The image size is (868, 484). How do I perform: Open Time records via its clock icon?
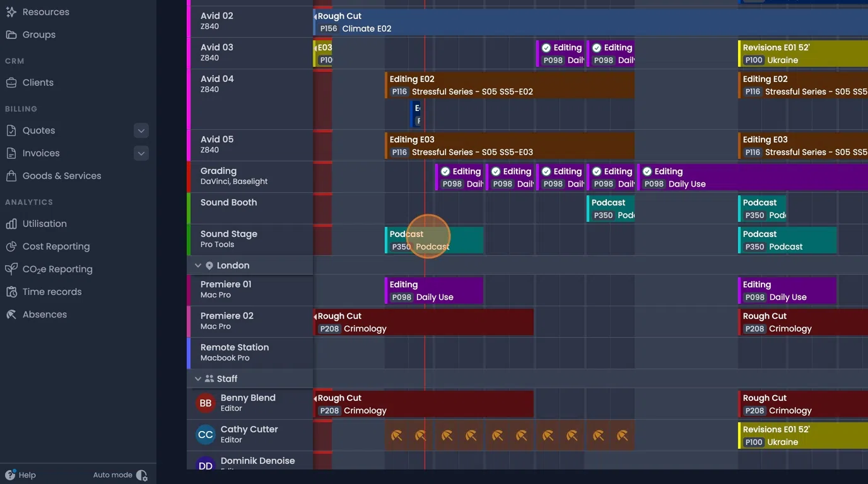pyautogui.click(x=12, y=291)
